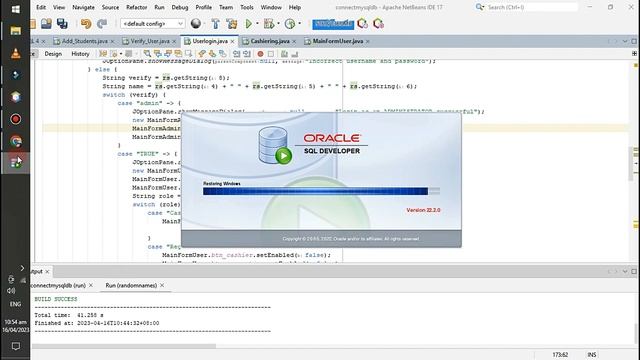
Task: Open VLC from the Windows taskbar
Action: point(16,53)
